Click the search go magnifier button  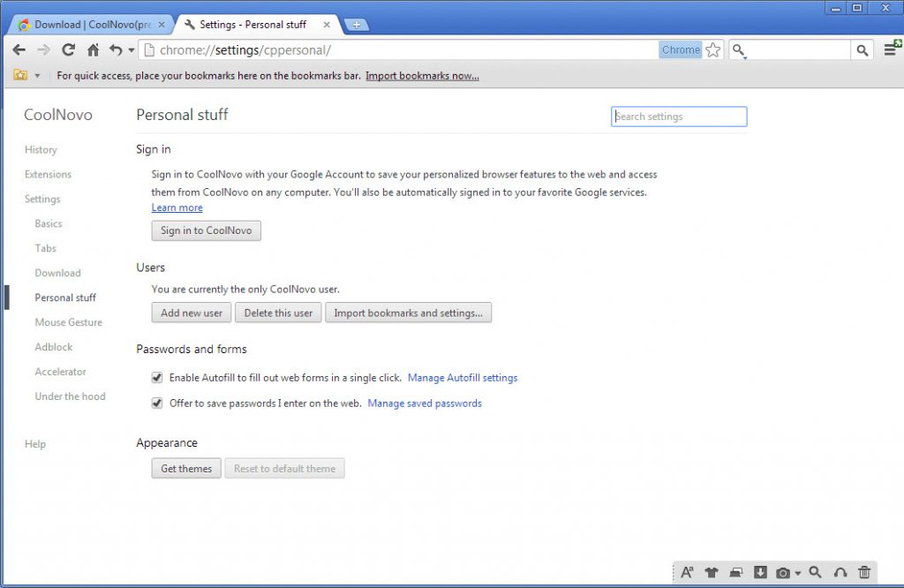pyautogui.click(x=862, y=50)
